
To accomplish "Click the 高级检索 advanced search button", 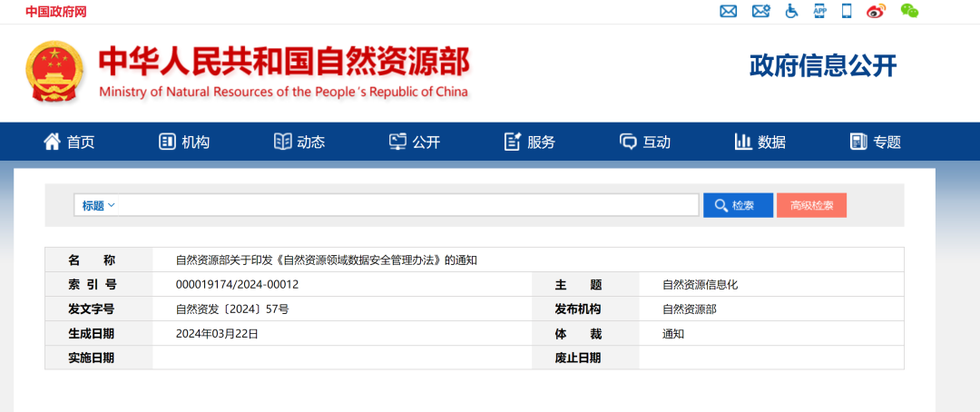I will [811, 205].
